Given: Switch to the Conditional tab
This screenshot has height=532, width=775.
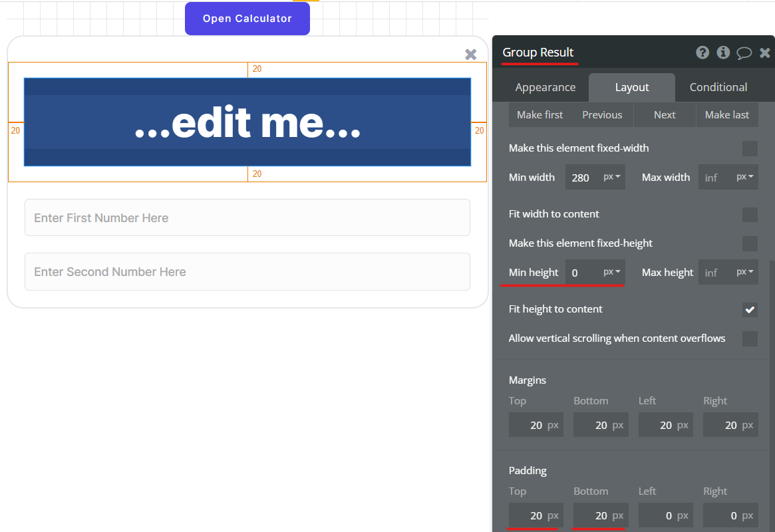Looking at the screenshot, I should (x=718, y=87).
